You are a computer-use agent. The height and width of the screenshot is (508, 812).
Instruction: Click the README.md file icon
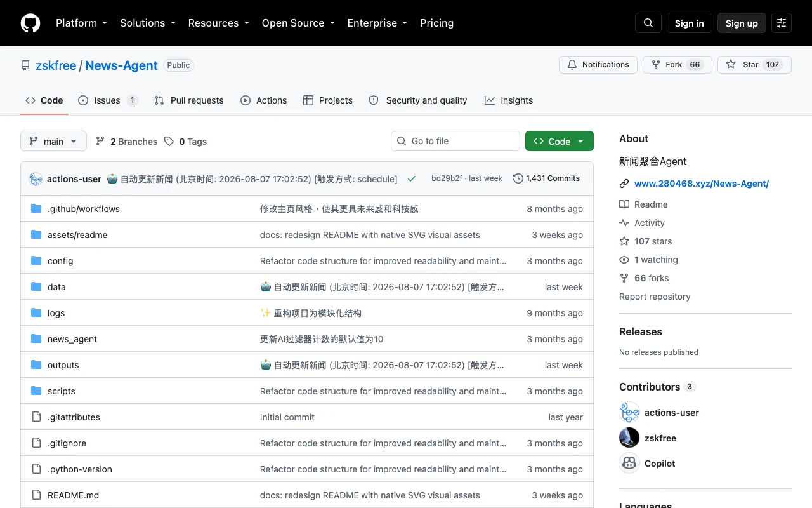click(36, 495)
